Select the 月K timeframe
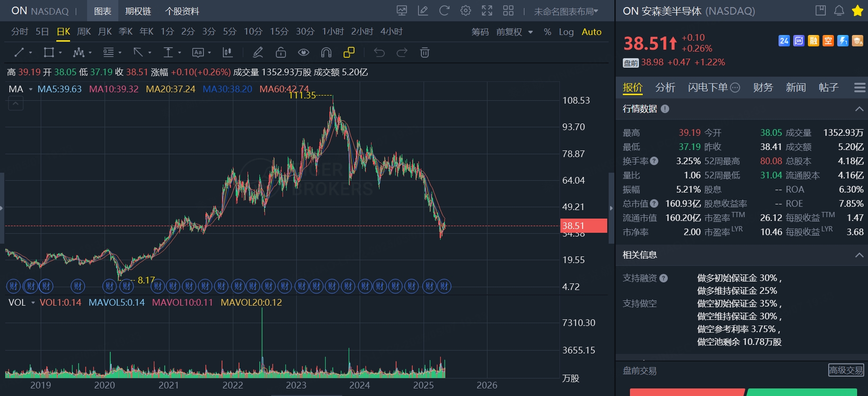The width and height of the screenshot is (868, 396). pyautogui.click(x=105, y=32)
